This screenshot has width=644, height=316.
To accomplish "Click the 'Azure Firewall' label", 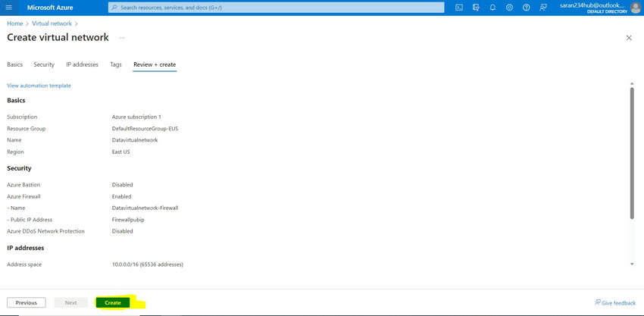I will tap(23, 196).
